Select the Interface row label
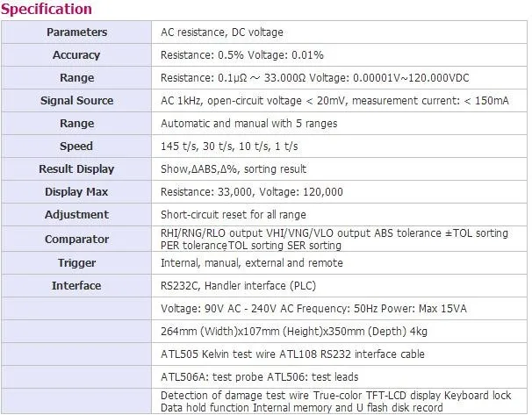This screenshot has height=415, width=532. [x=76, y=285]
